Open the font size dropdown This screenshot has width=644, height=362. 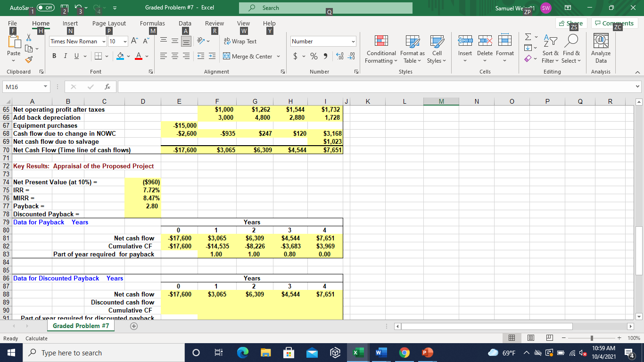tap(124, 41)
